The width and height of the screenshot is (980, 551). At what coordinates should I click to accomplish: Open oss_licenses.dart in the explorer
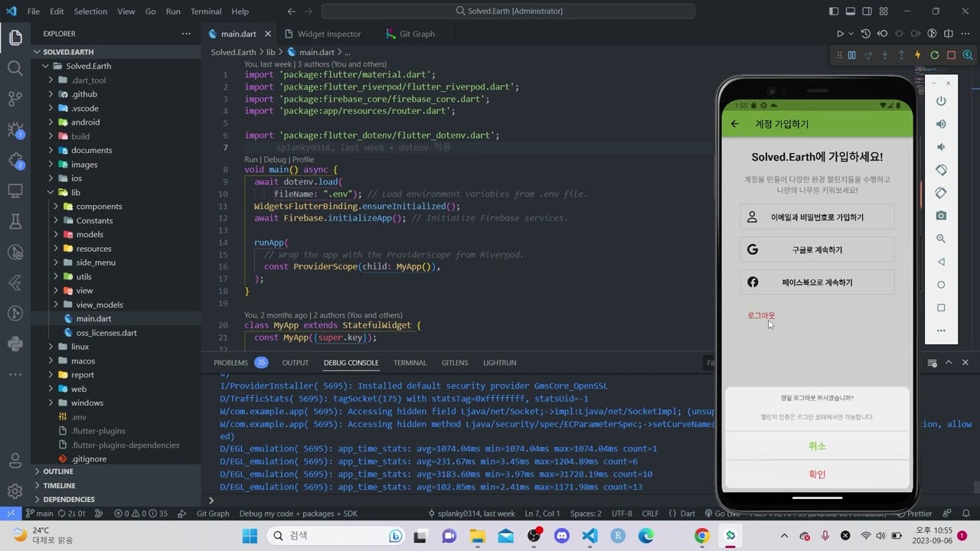pos(106,333)
